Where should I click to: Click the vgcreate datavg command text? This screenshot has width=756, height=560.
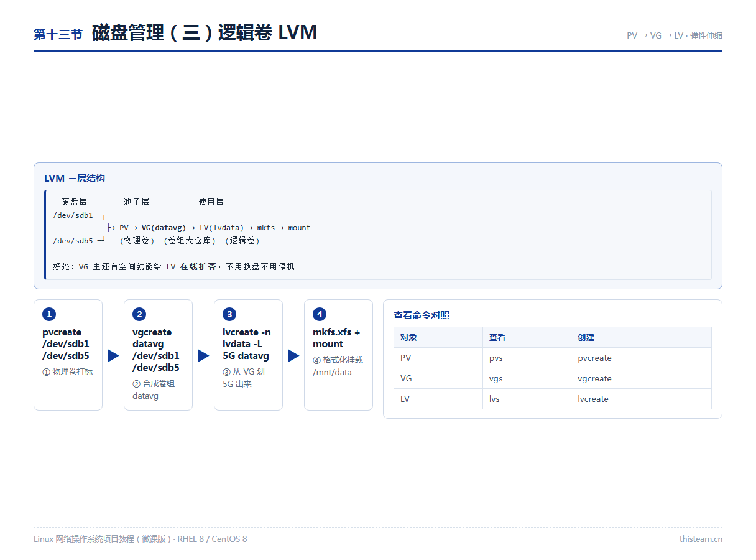click(x=156, y=350)
